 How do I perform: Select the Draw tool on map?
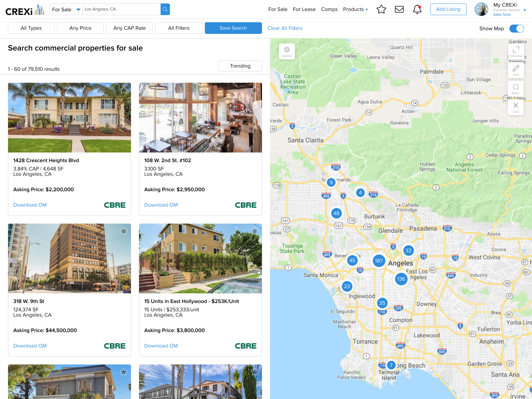pos(516,70)
